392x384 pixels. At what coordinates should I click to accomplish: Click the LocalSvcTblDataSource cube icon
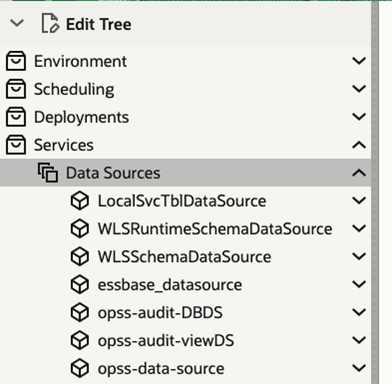coord(80,201)
